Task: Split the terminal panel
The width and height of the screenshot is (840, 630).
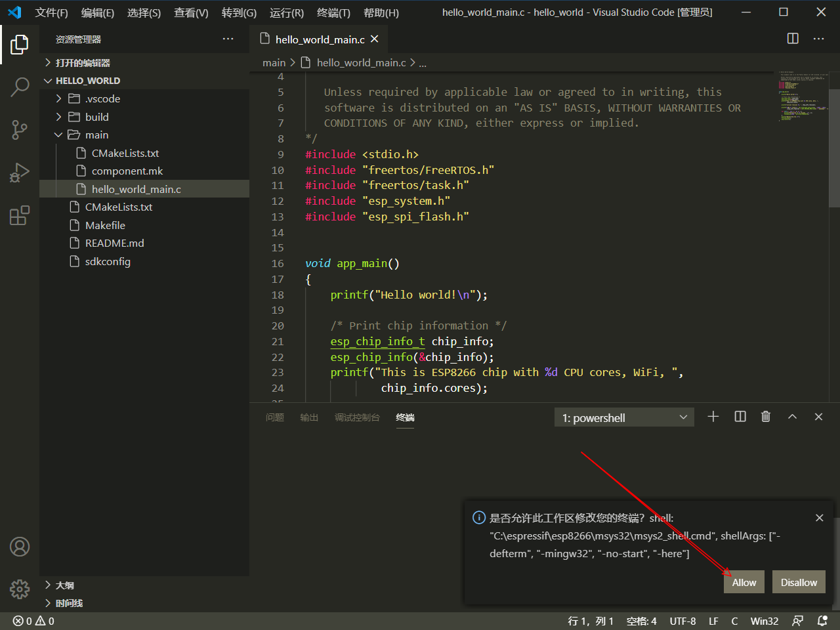Action: click(740, 417)
